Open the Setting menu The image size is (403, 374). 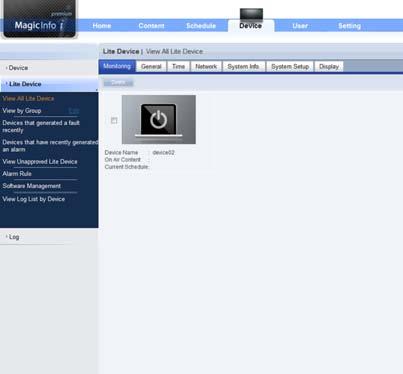click(x=349, y=26)
